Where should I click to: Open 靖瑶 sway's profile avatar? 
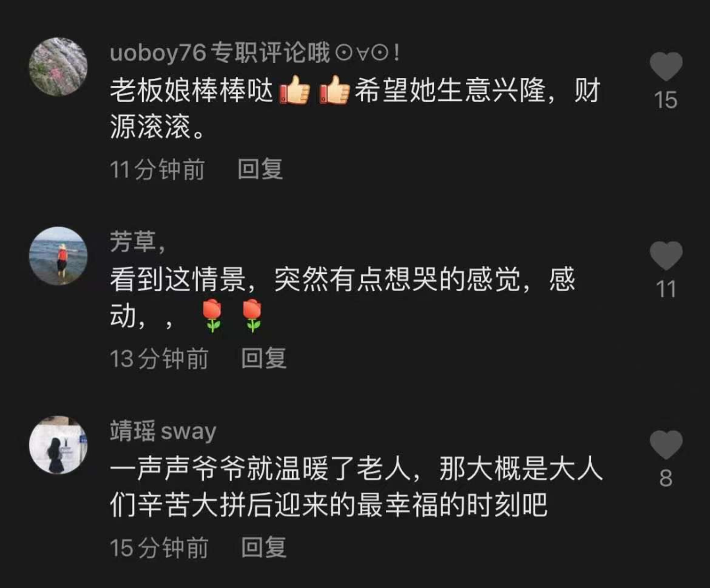click(x=58, y=445)
